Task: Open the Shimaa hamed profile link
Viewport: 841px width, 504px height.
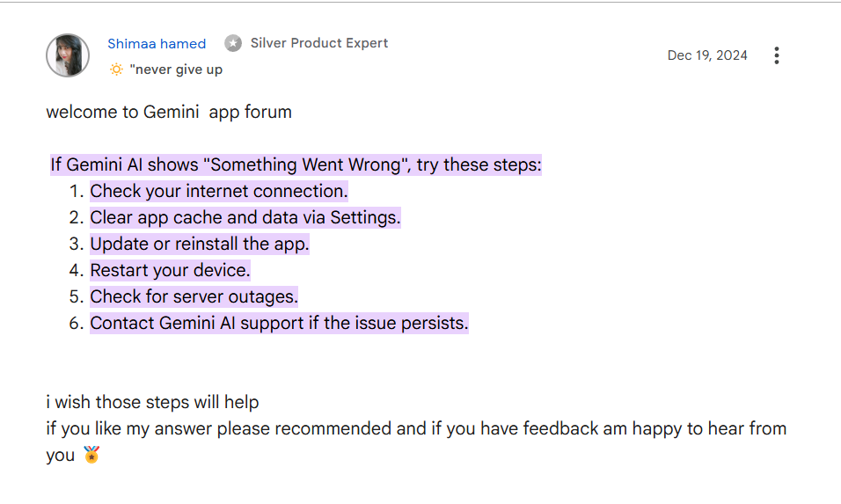Action: coord(157,43)
